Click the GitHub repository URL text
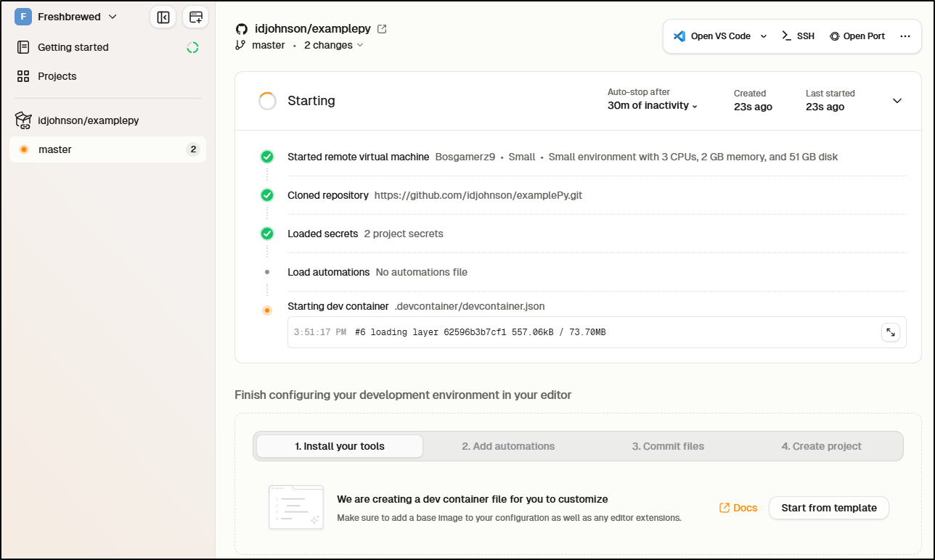Screen dimensions: 935x560 (x=478, y=195)
